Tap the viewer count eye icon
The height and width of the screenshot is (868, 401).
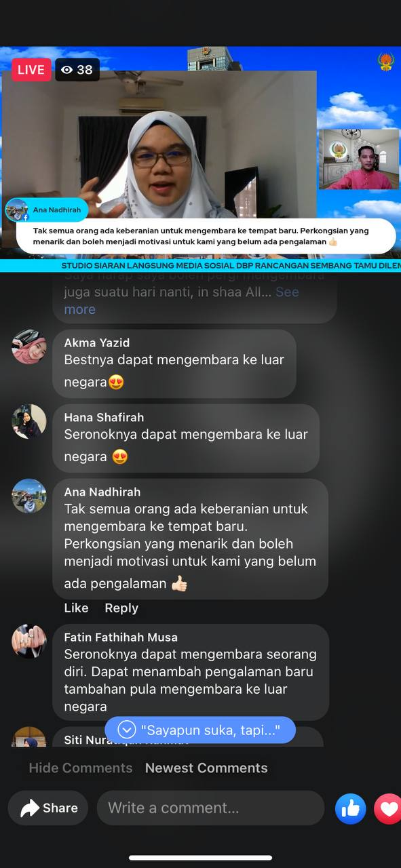66,70
